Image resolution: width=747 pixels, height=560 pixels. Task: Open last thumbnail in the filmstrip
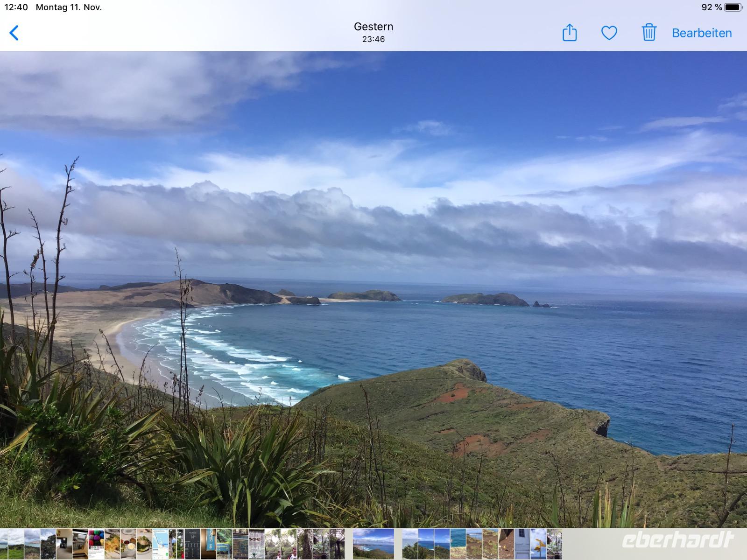click(554, 544)
